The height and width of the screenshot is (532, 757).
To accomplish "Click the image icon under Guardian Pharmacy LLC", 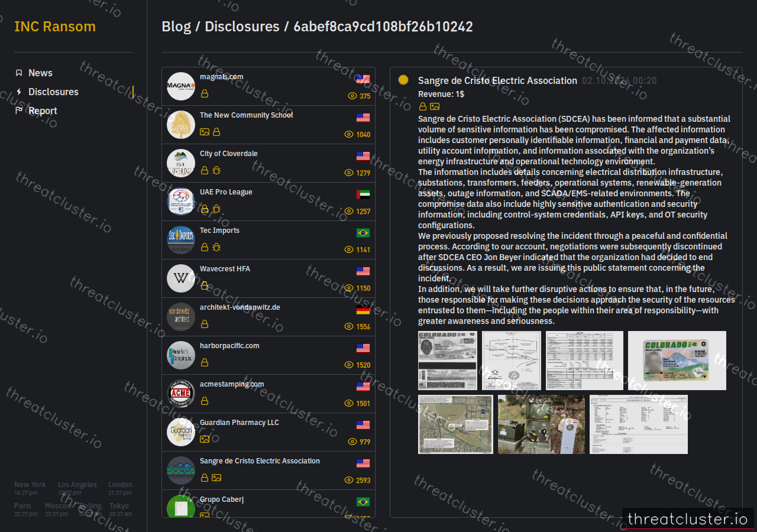I will (x=205, y=439).
